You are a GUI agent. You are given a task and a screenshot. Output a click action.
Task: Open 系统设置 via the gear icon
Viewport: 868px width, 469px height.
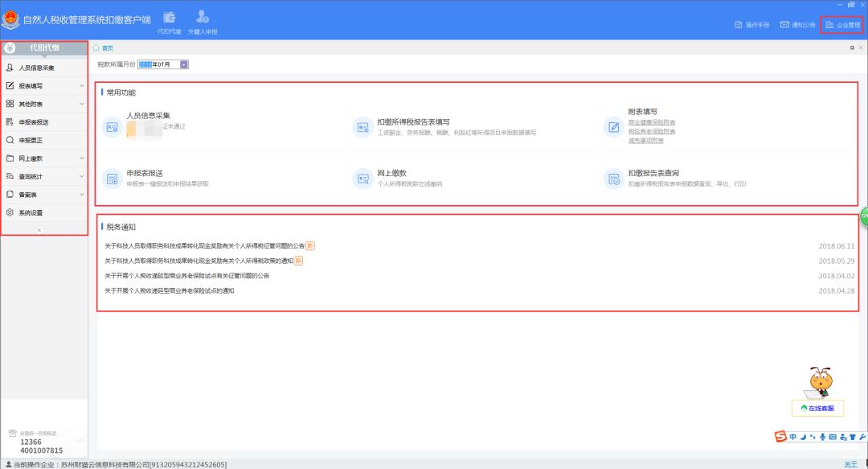(x=10, y=213)
